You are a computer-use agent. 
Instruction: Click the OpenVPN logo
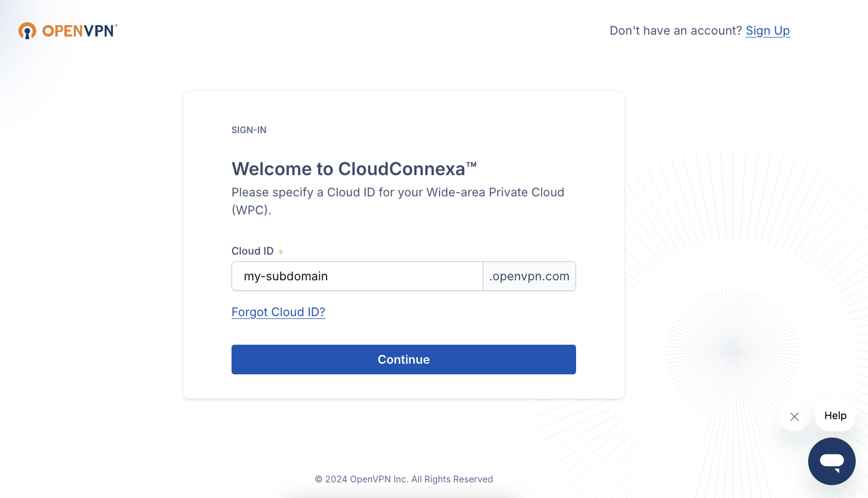pos(68,31)
